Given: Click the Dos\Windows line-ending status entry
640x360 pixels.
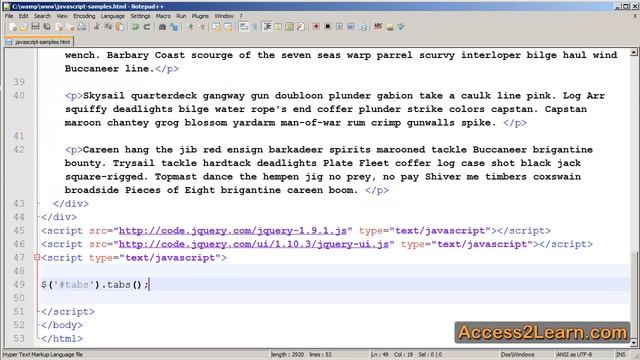Looking at the screenshot, I should [x=518, y=354].
